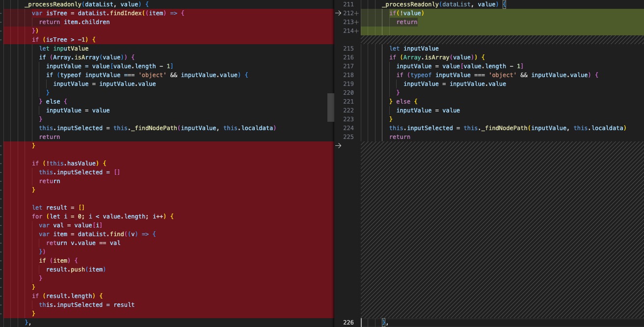Screen dimensions: 644x327
Task: Click 'if (Array.isArray(value)) {' on line 216
Action: (x=437, y=57)
